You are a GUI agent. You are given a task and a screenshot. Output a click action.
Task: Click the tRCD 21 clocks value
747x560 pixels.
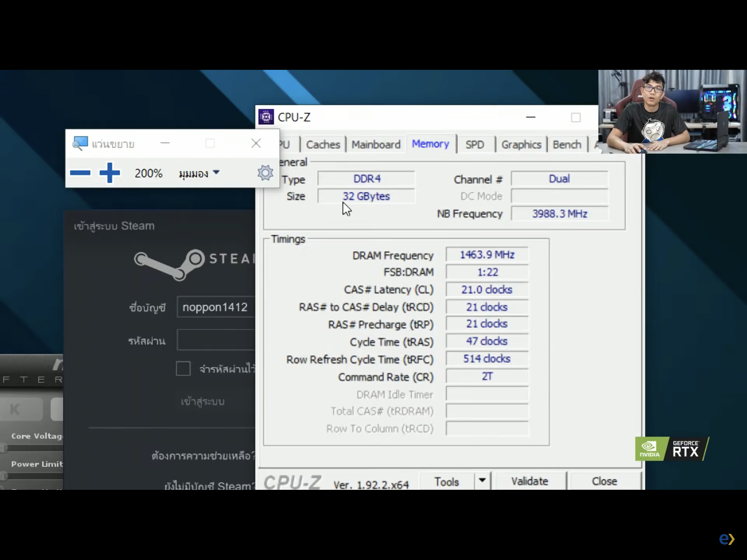click(x=487, y=307)
